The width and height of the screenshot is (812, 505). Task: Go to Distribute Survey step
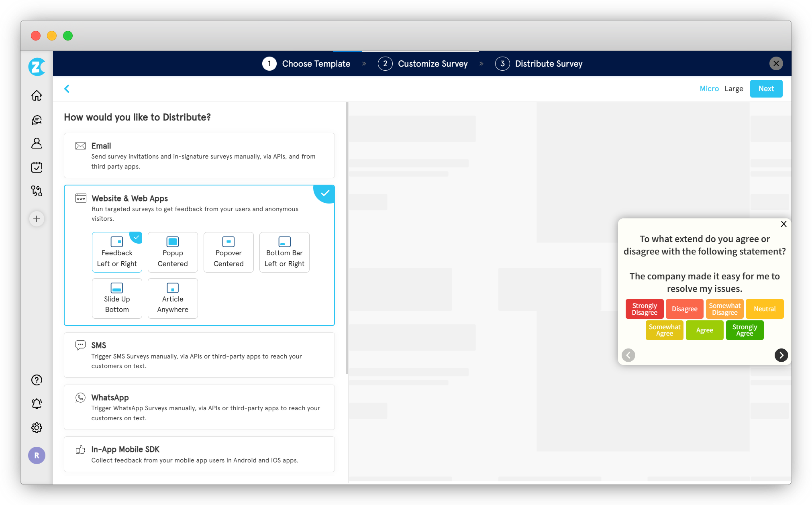click(x=539, y=63)
